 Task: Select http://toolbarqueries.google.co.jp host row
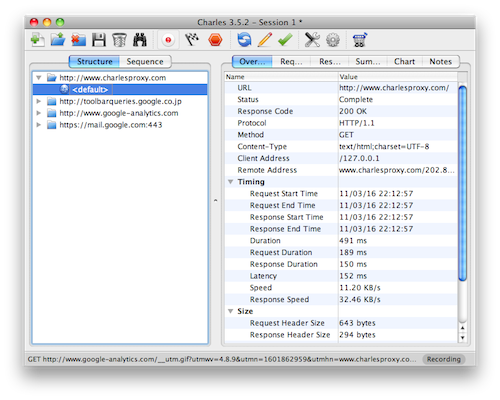coord(120,101)
